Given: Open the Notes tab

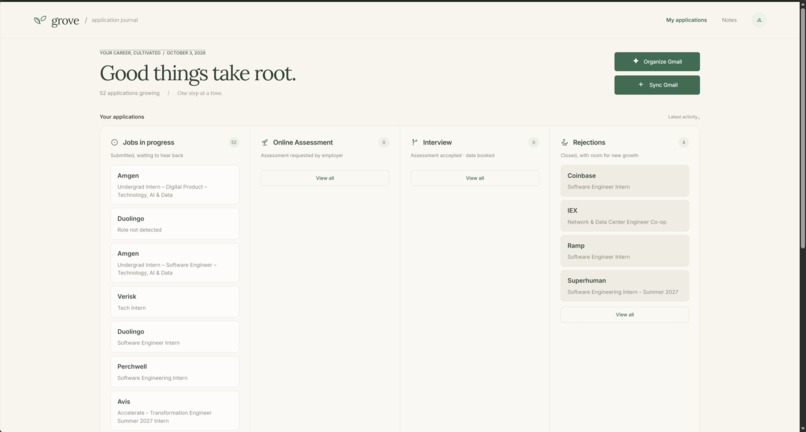Looking at the screenshot, I should (x=729, y=20).
